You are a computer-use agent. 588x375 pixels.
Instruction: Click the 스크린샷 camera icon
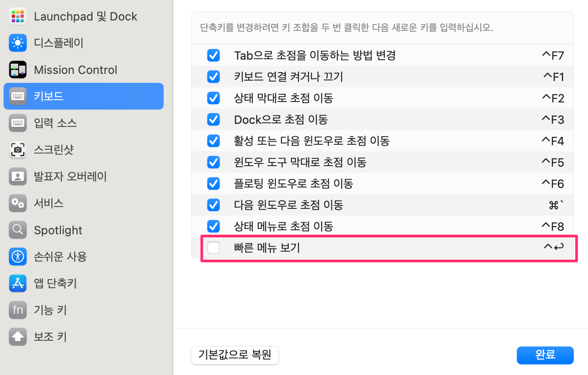(x=18, y=150)
